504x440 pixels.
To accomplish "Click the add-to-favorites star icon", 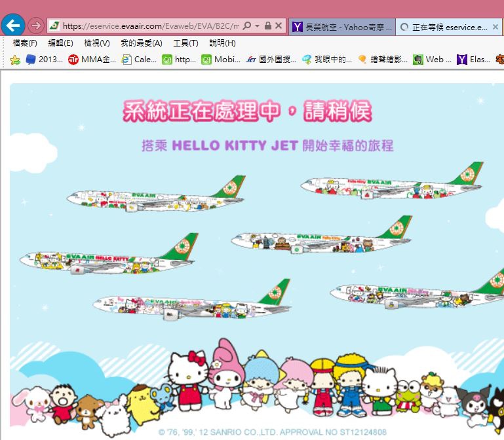I will (x=15, y=60).
